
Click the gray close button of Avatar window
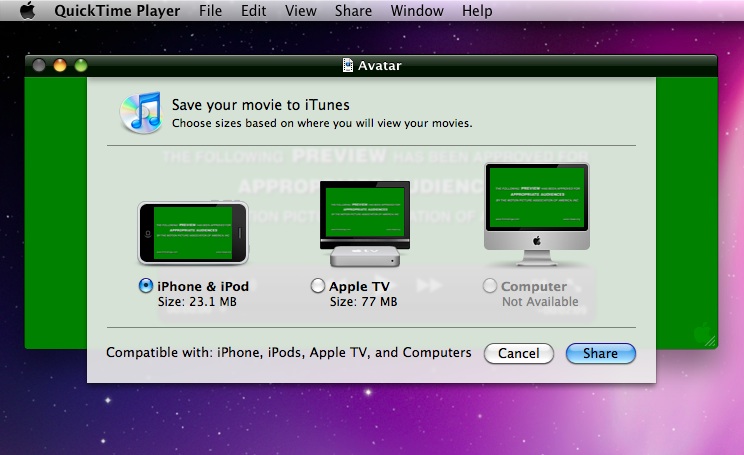39,65
